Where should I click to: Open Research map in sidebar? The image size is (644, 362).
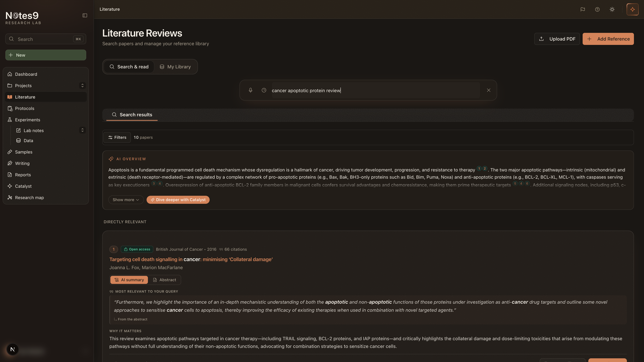pyautogui.click(x=46, y=198)
